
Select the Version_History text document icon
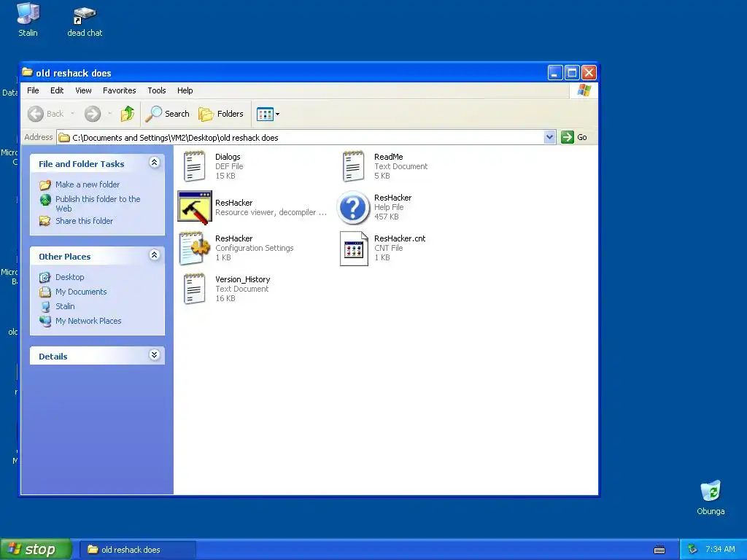(194, 289)
